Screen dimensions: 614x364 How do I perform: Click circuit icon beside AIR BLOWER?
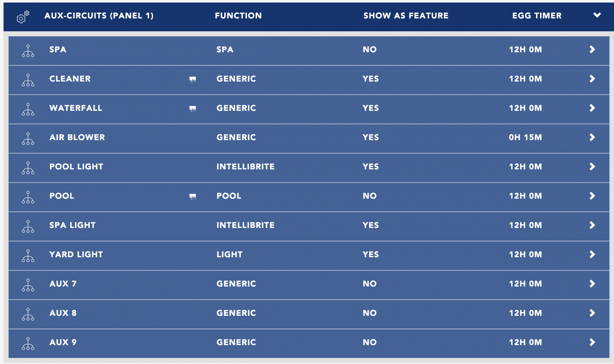[28, 139]
